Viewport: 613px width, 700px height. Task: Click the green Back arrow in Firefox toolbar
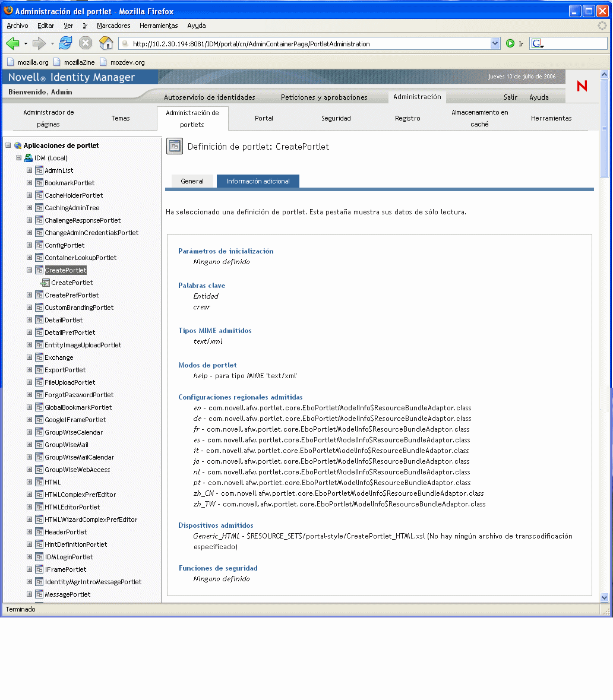tap(12, 43)
